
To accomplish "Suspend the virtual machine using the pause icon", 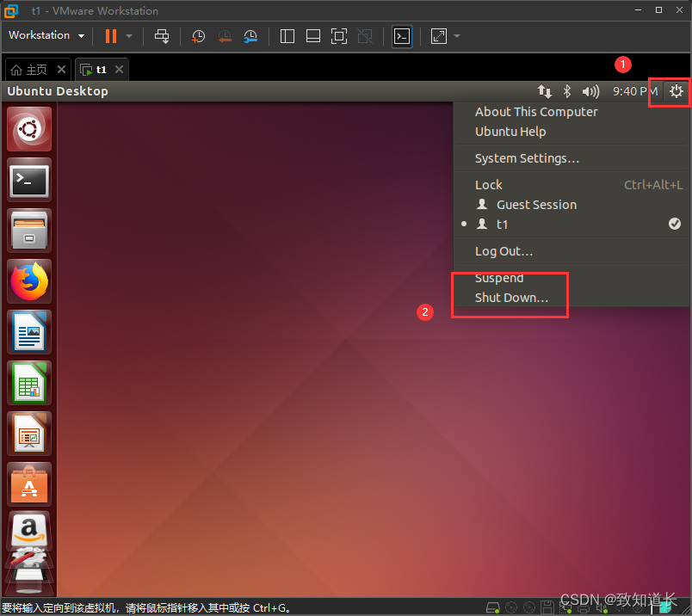I will [110, 35].
